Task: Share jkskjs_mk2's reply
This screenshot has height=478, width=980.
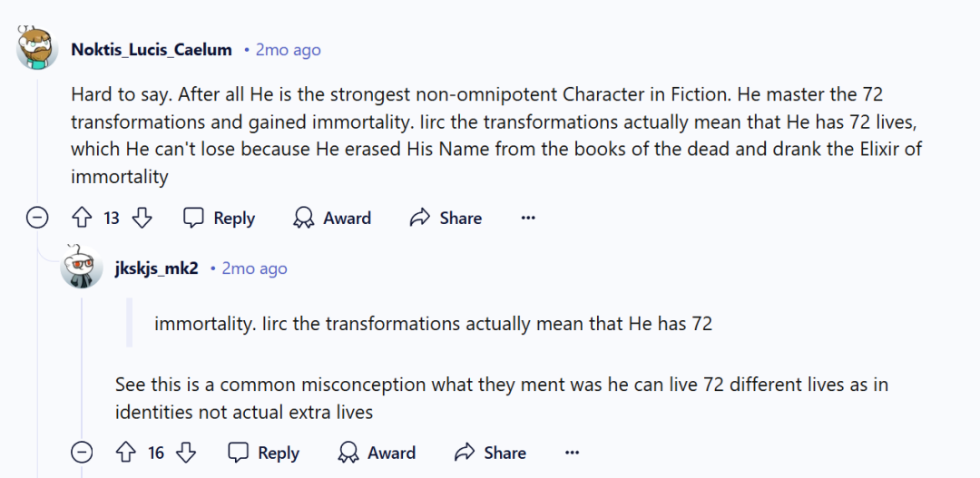Action: pos(490,453)
